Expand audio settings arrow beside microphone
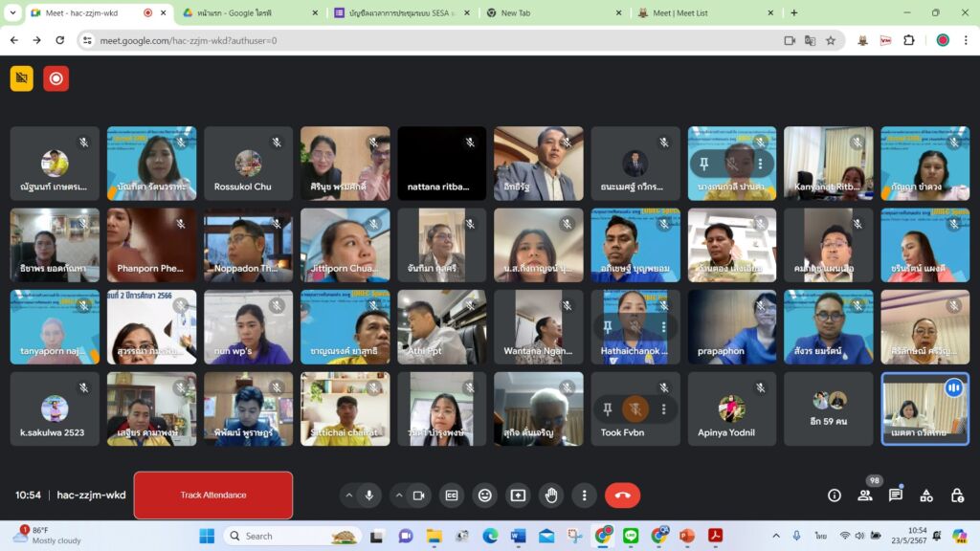Viewport: 980px width, 551px height. 348,496
